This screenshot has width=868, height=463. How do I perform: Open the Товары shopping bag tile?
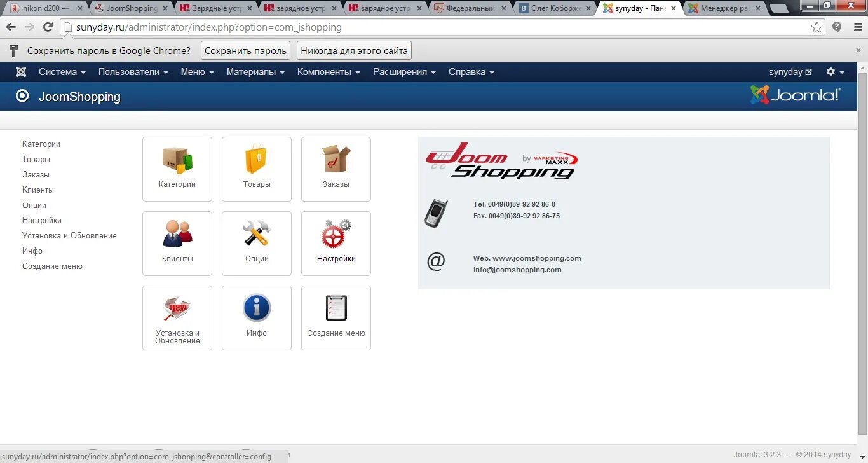257,169
